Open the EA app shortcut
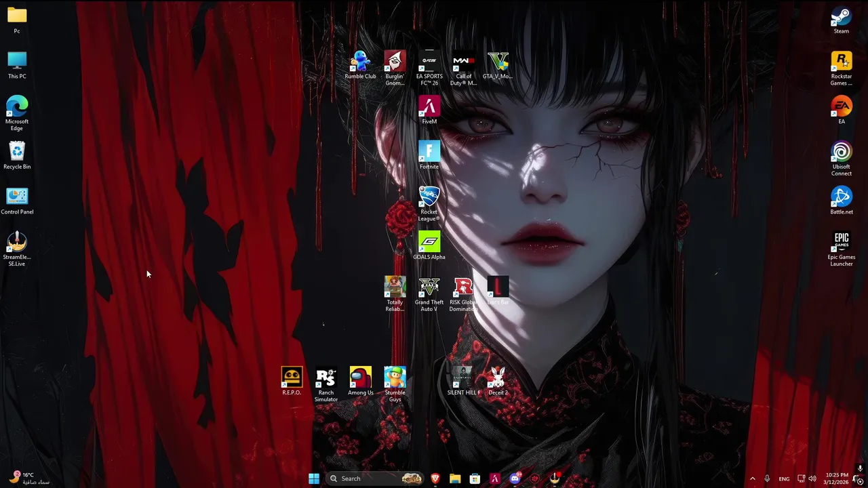Screen dimensions: 868x488 (x=841, y=110)
